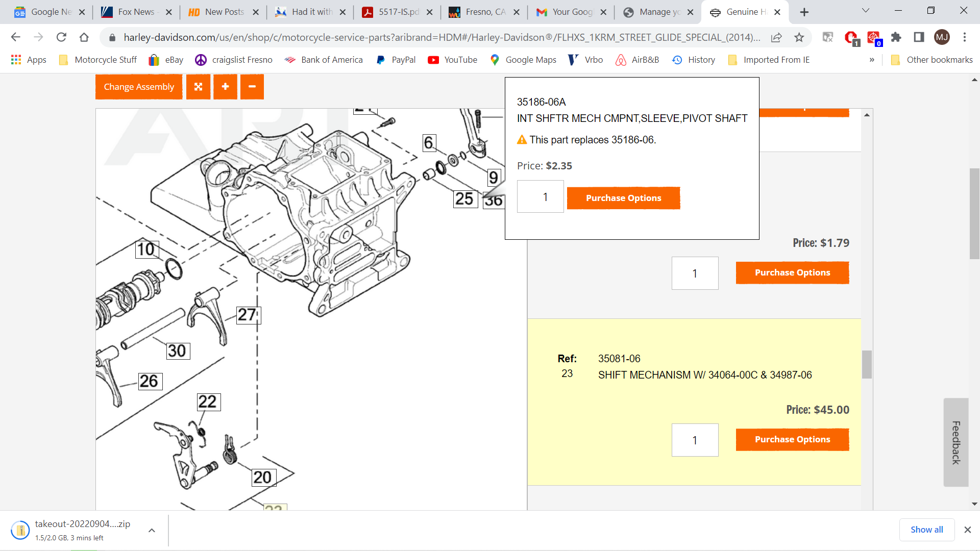Open the Motorcycle Stuff bookmark folder
Viewport: 980px width, 551px height.
pos(99,60)
